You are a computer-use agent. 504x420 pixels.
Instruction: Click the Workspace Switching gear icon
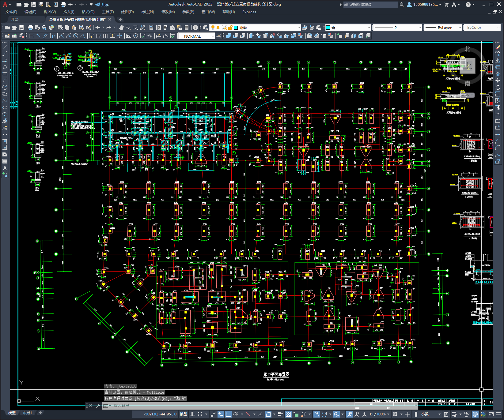(x=395, y=414)
